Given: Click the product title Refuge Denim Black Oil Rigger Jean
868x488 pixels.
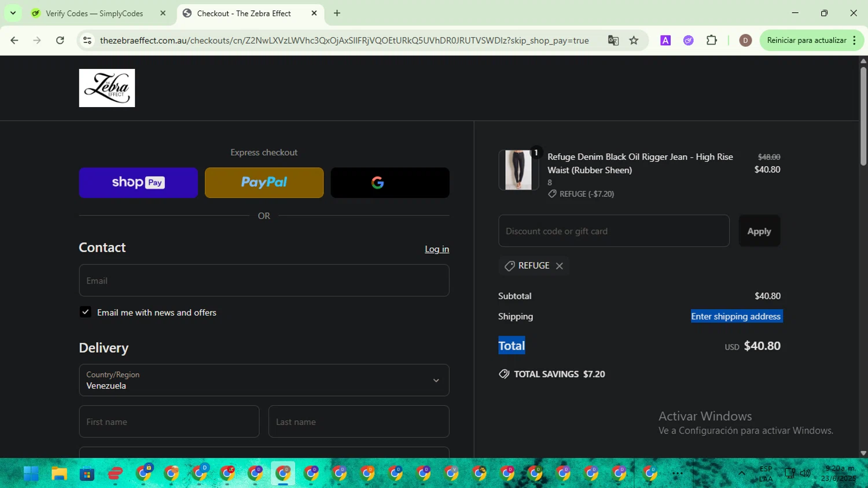Looking at the screenshot, I should tap(640, 163).
